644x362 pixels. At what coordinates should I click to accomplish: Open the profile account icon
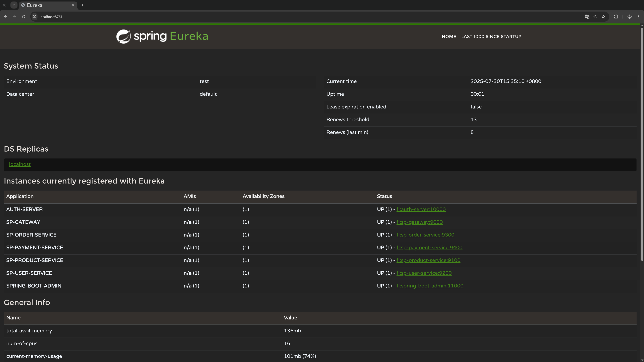(629, 17)
